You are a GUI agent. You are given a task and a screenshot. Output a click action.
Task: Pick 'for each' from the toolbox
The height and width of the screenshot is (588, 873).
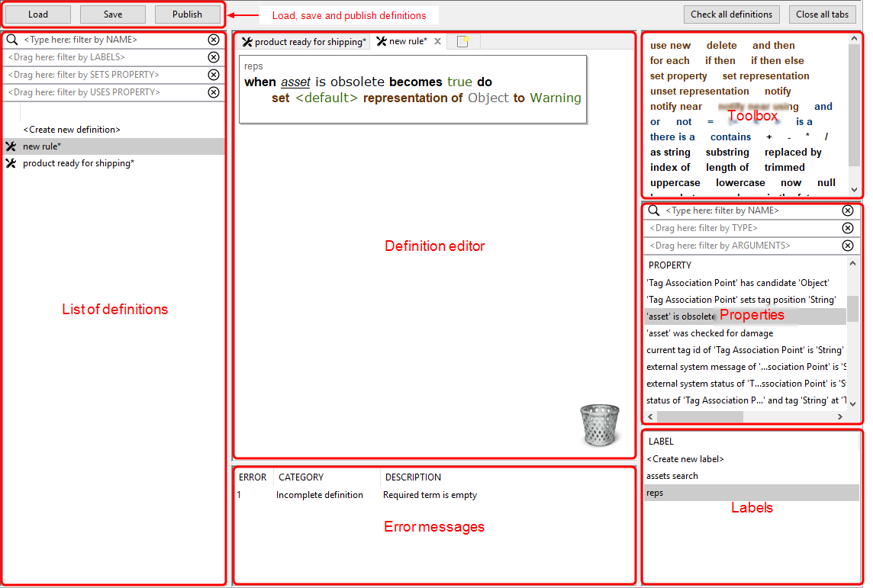(670, 61)
